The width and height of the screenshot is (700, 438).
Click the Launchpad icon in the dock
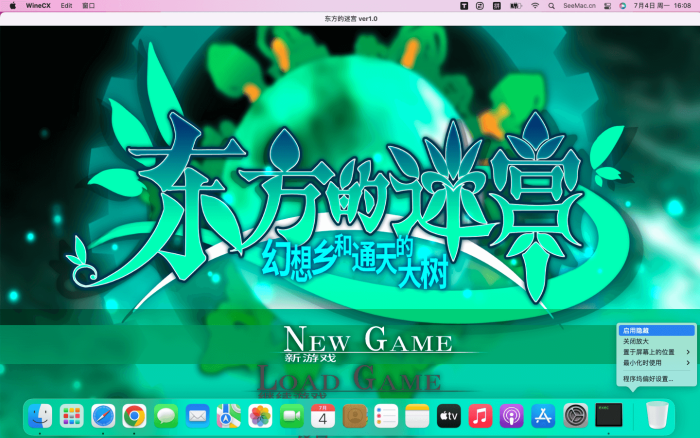pos(71,415)
